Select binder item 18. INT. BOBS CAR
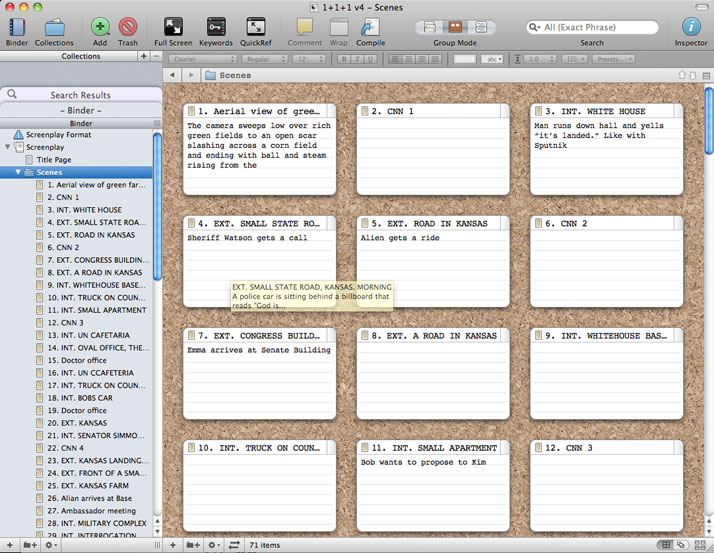Image resolution: width=714 pixels, height=553 pixels. point(80,398)
